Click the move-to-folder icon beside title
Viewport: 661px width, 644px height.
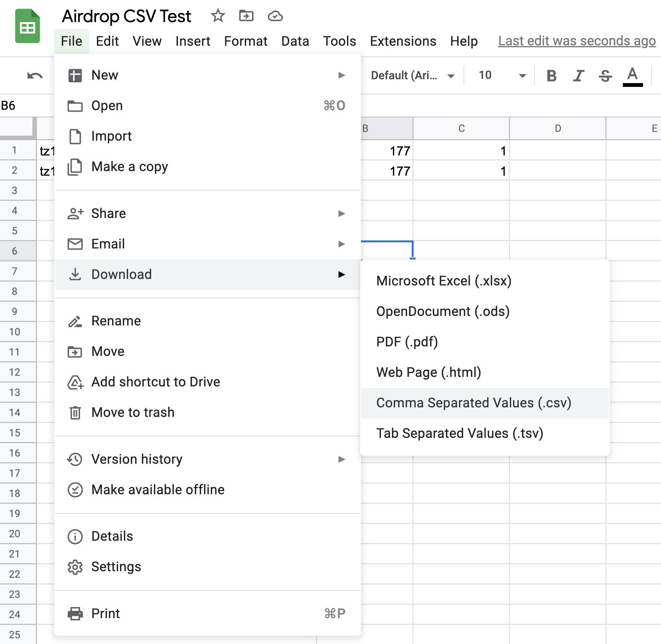click(x=246, y=16)
